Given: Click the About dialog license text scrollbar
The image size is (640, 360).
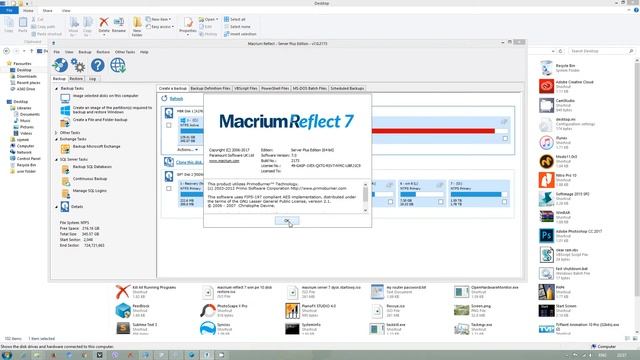Looking at the screenshot, I should [x=365, y=197].
